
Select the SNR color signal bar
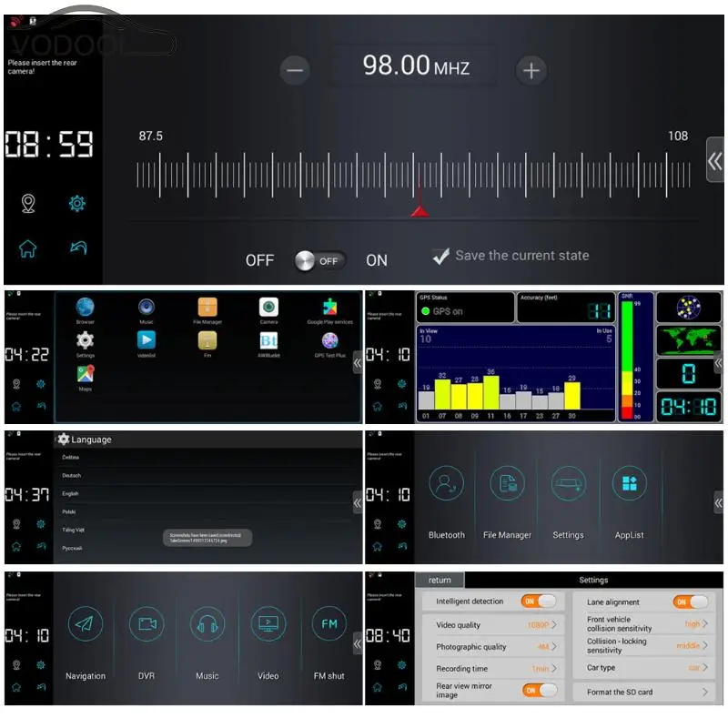pyautogui.click(x=627, y=359)
